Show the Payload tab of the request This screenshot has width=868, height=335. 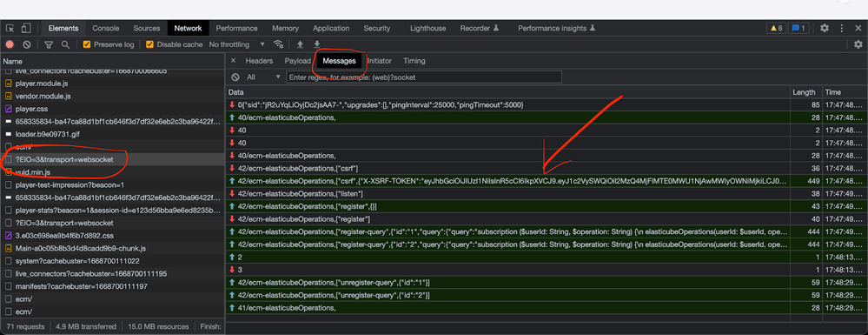pyautogui.click(x=298, y=61)
